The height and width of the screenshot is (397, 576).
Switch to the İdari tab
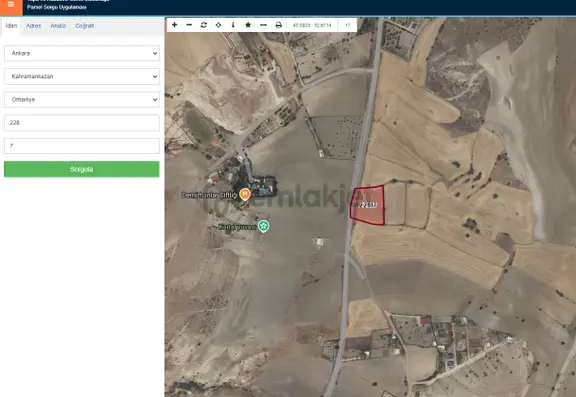point(11,26)
